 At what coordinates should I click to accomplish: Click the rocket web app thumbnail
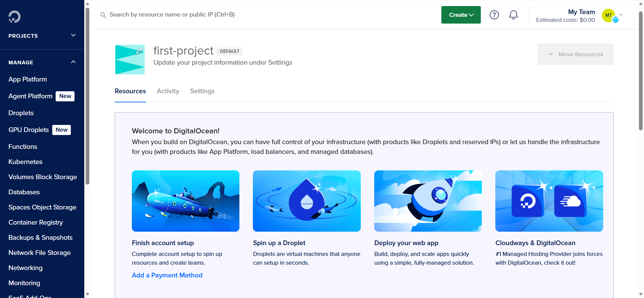coord(428,201)
